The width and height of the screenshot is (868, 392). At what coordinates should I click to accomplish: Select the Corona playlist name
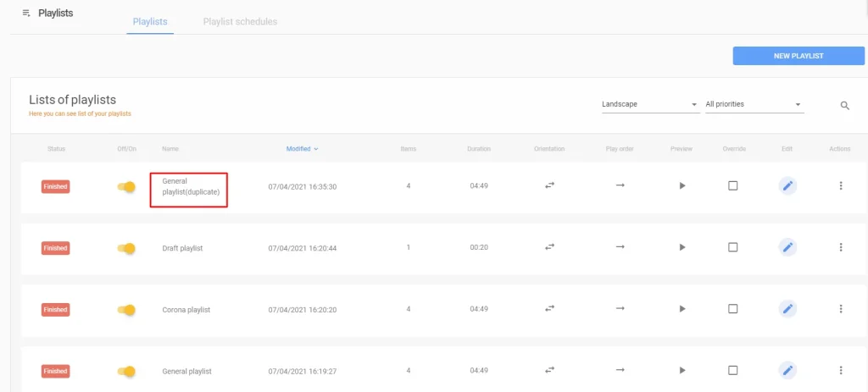point(186,310)
